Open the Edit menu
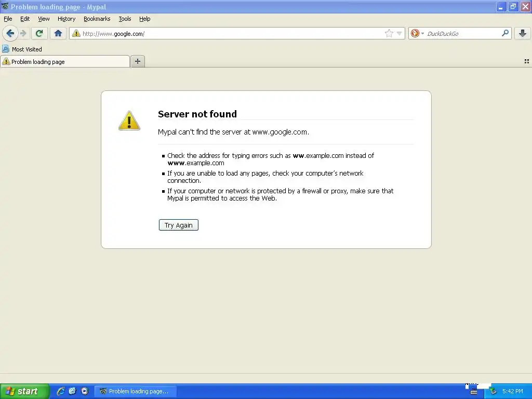 [25, 19]
